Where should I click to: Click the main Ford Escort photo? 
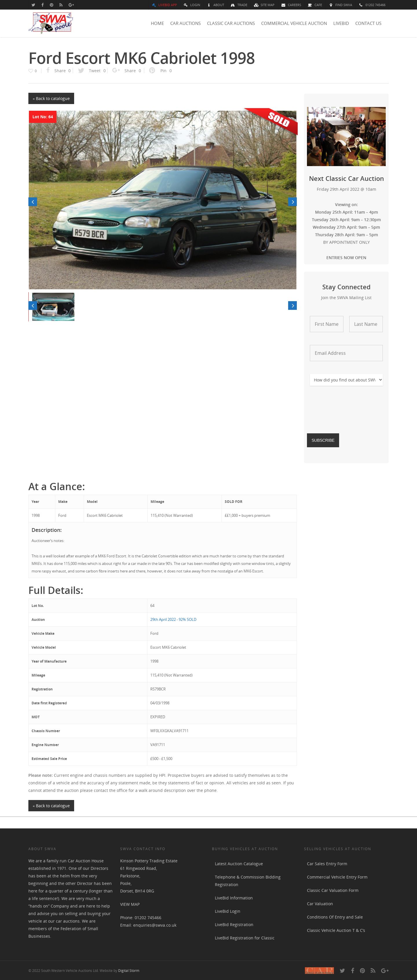click(x=162, y=200)
